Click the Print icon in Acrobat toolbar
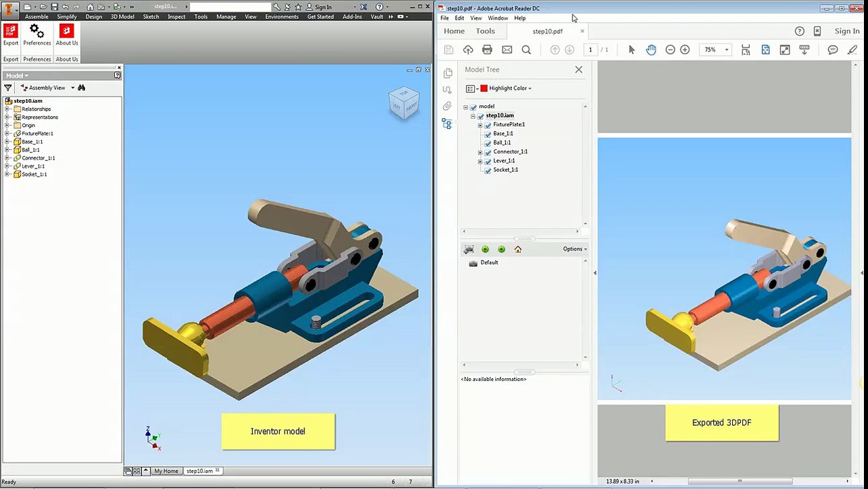868x489 pixels. point(487,50)
